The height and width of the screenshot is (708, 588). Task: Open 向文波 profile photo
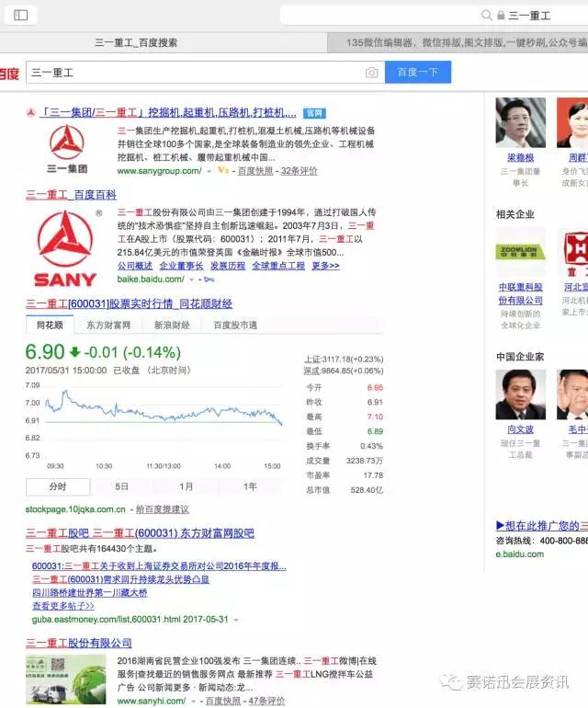(520, 394)
